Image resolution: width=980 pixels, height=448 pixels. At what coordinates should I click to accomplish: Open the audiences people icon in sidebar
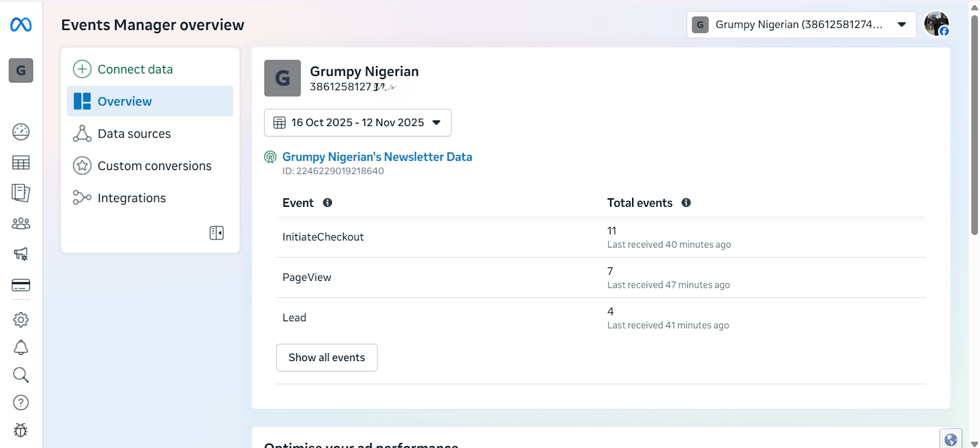21,223
